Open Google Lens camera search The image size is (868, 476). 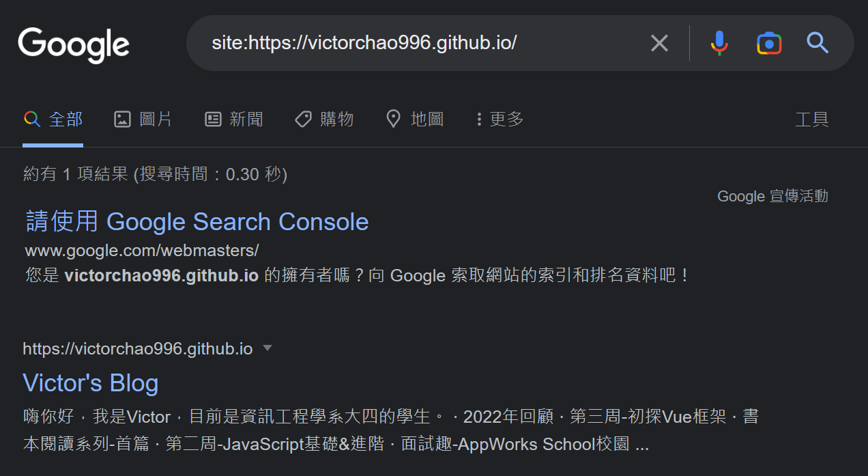769,43
